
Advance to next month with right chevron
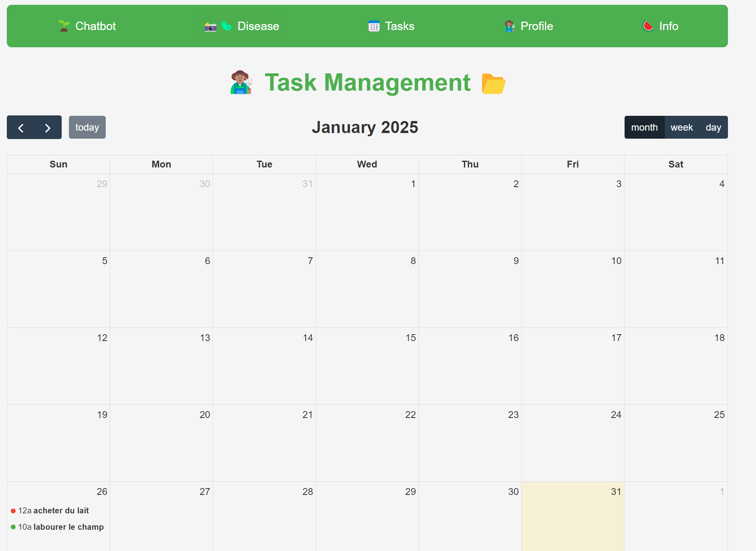pos(48,128)
